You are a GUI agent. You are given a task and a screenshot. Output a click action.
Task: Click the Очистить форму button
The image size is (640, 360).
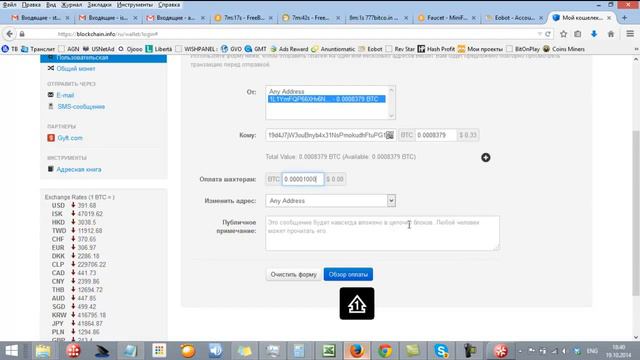pos(293,274)
